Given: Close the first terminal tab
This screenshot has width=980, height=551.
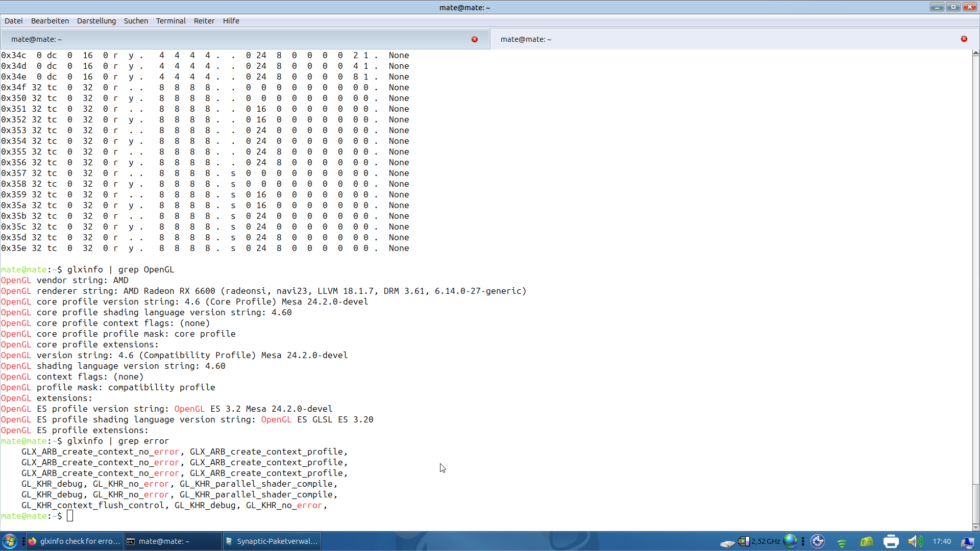Looking at the screenshot, I should point(474,39).
